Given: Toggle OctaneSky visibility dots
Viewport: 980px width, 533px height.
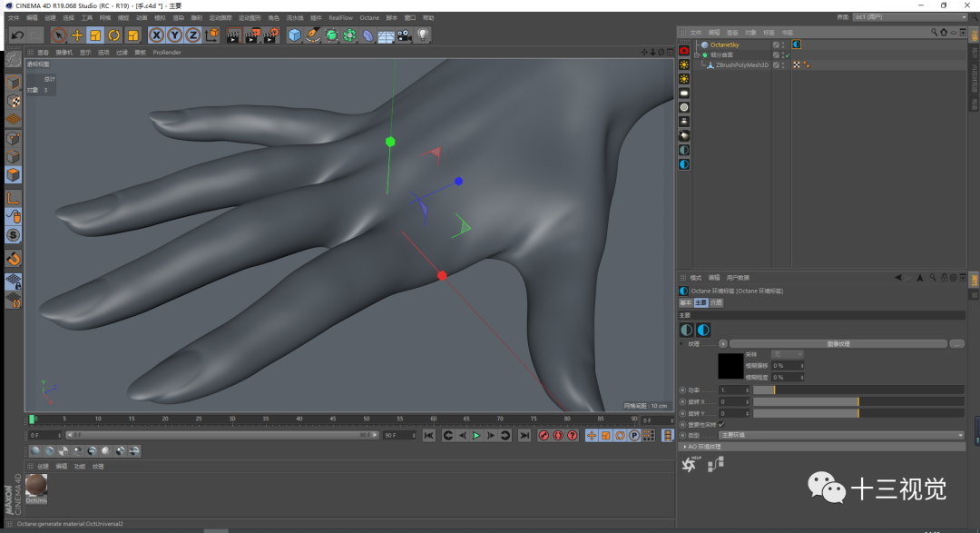Looking at the screenshot, I should click(x=783, y=45).
